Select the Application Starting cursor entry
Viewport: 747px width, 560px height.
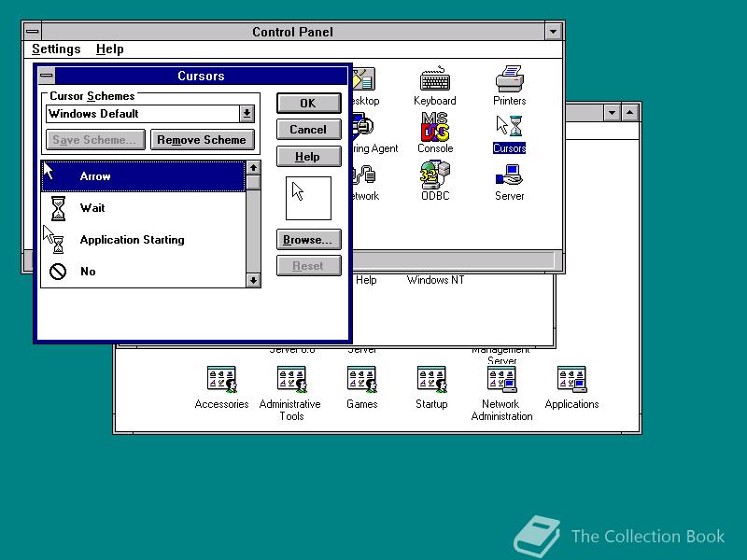144,240
